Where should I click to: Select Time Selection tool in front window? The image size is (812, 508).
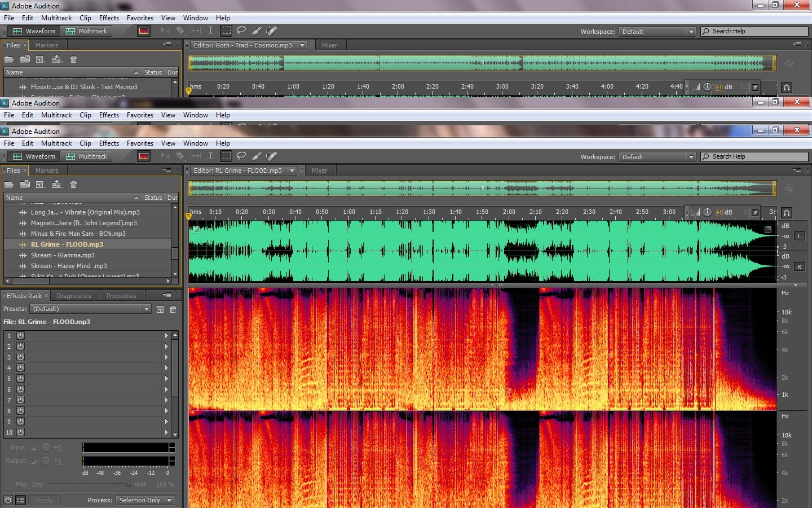(210, 156)
